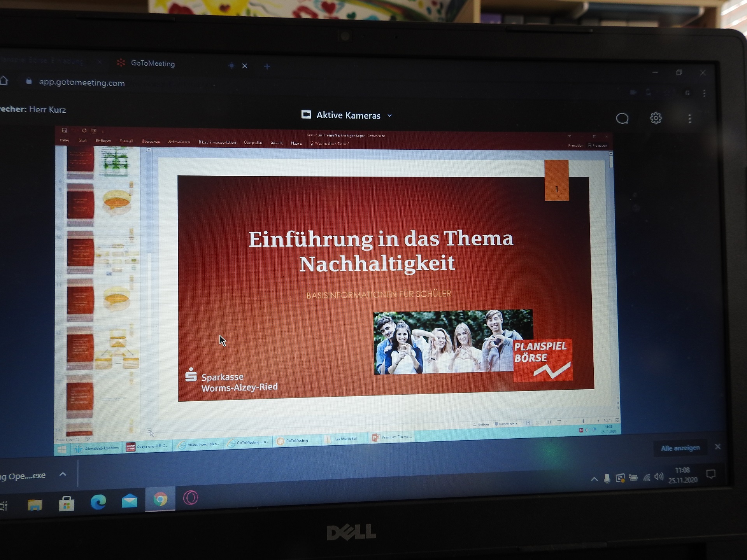The width and height of the screenshot is (747, 560).
Task: Click Start button in shared Windows taskbar
Action: (x=62, y=450)
